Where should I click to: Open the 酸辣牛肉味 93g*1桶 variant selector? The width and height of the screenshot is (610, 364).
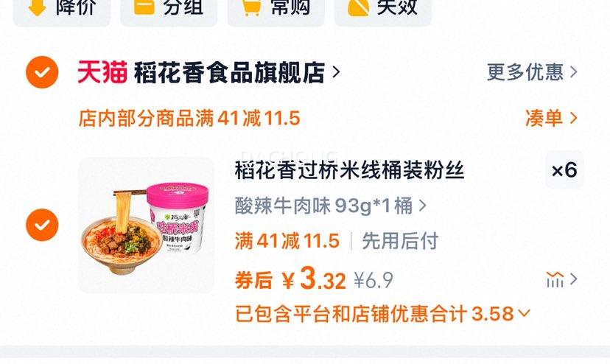331,206
